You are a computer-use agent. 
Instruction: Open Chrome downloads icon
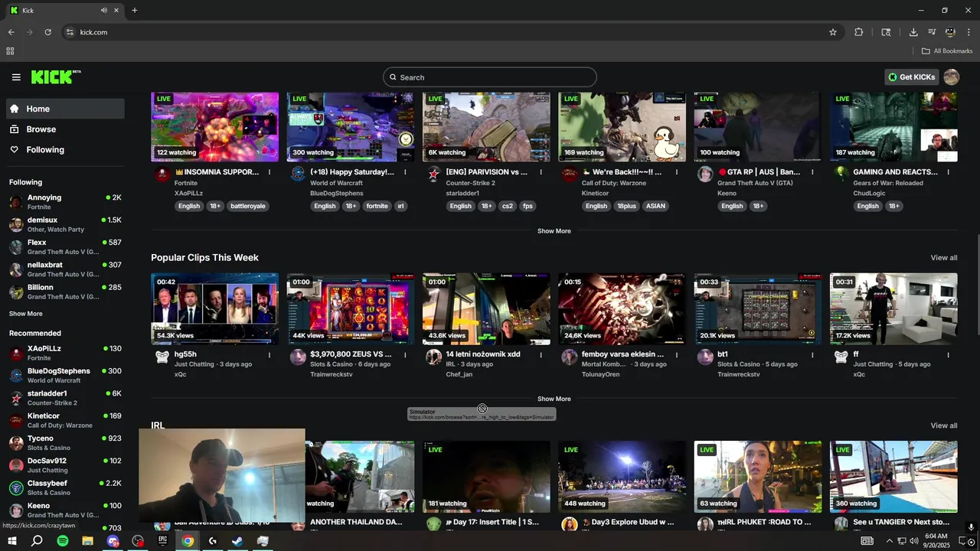[x=913, y=32]
